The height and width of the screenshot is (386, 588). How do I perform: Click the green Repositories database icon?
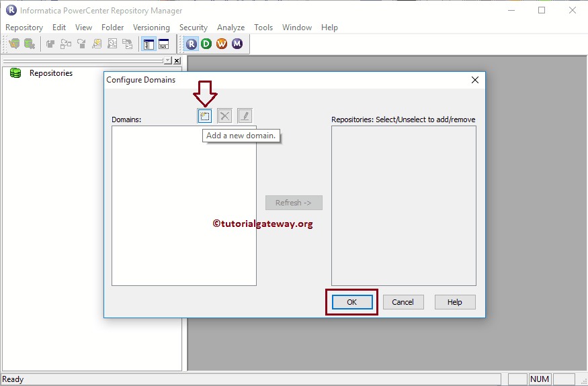[15, 73]
